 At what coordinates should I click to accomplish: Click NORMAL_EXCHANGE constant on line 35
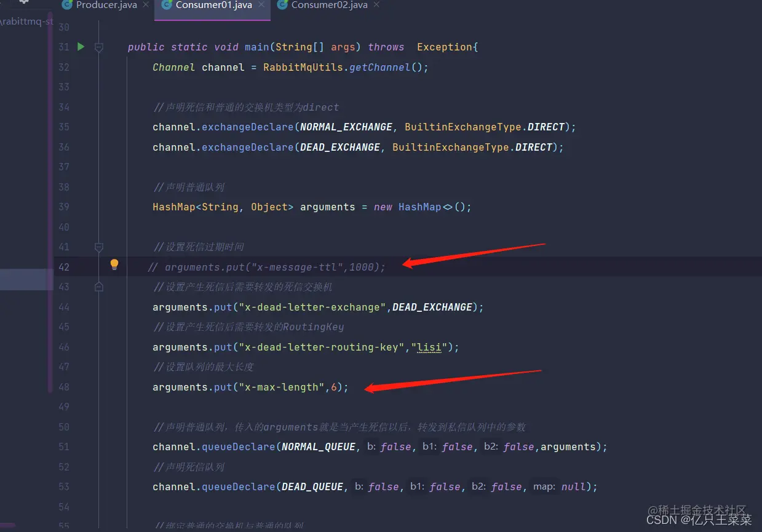[346, 127]
